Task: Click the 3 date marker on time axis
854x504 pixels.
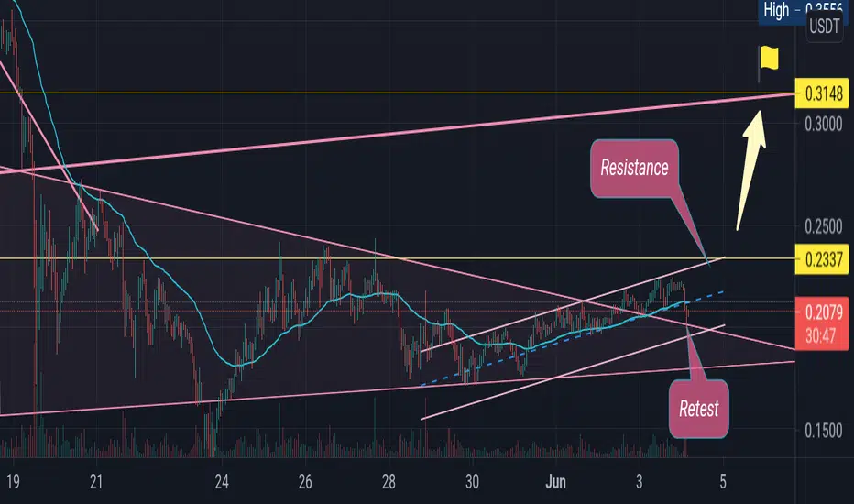Action: click(639, 482)
